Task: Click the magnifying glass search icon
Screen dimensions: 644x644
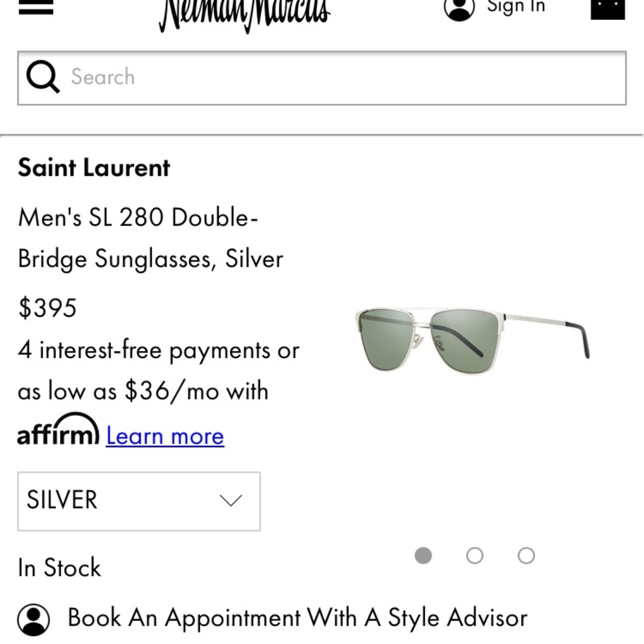Action: tap(42, 77)
